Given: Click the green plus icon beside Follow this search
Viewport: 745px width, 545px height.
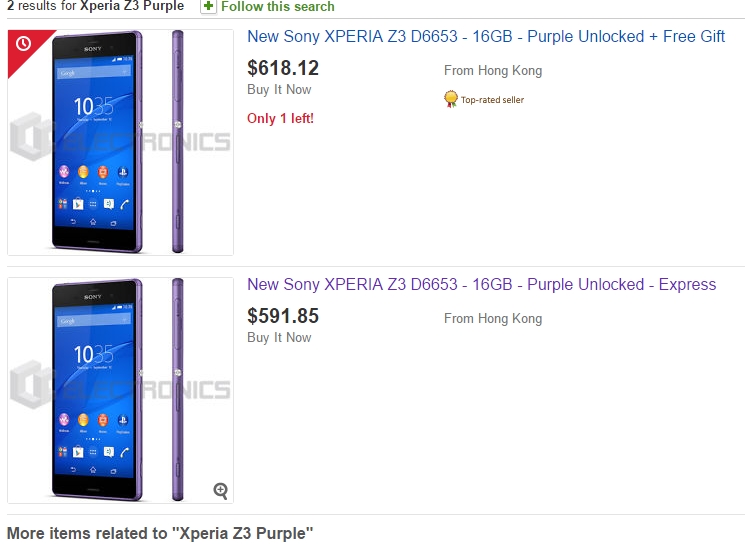Looking at the screenshot, I should 208,6.
